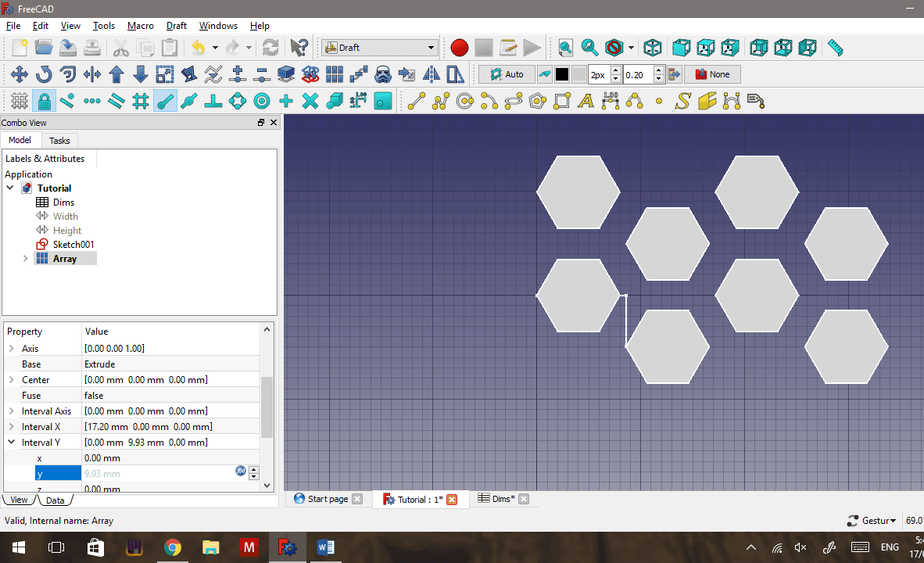
Task: Select the Draft Dimension tool
Action: pos(611,100)
